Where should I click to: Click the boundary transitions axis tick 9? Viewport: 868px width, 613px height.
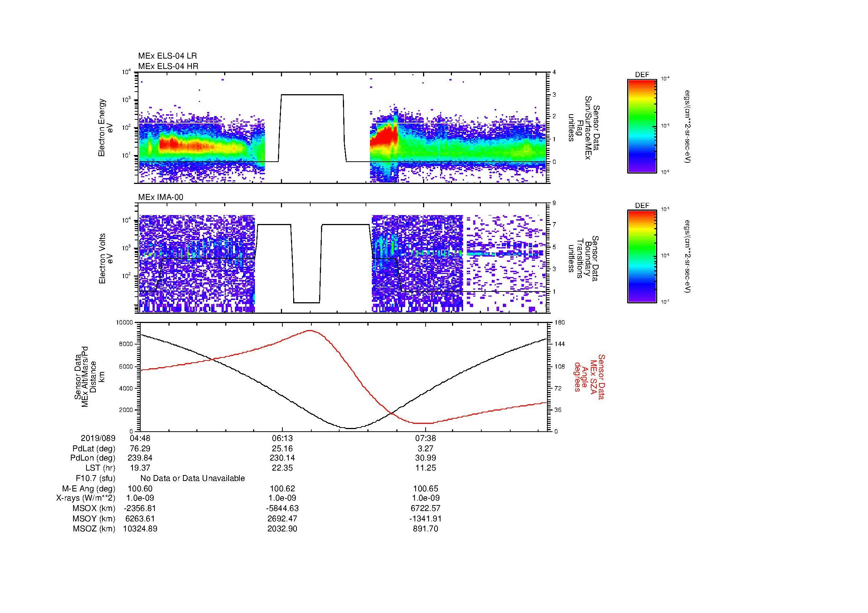coord(554,203)
